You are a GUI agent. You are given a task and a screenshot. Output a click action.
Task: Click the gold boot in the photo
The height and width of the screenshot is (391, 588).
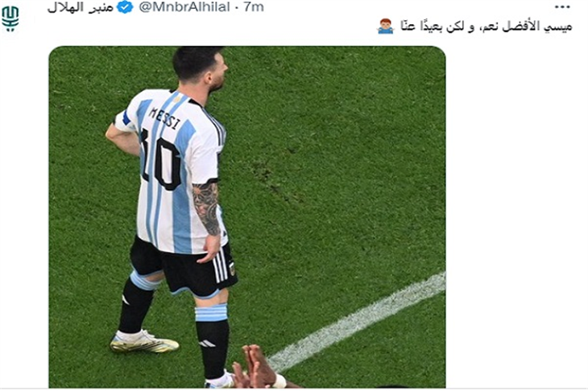144,342
